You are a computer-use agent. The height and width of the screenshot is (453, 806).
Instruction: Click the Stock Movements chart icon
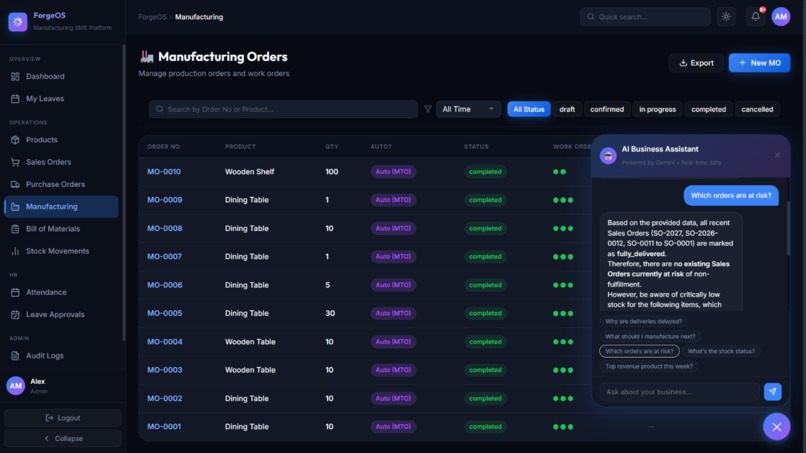pyautogui.click(x=15, y=251)
